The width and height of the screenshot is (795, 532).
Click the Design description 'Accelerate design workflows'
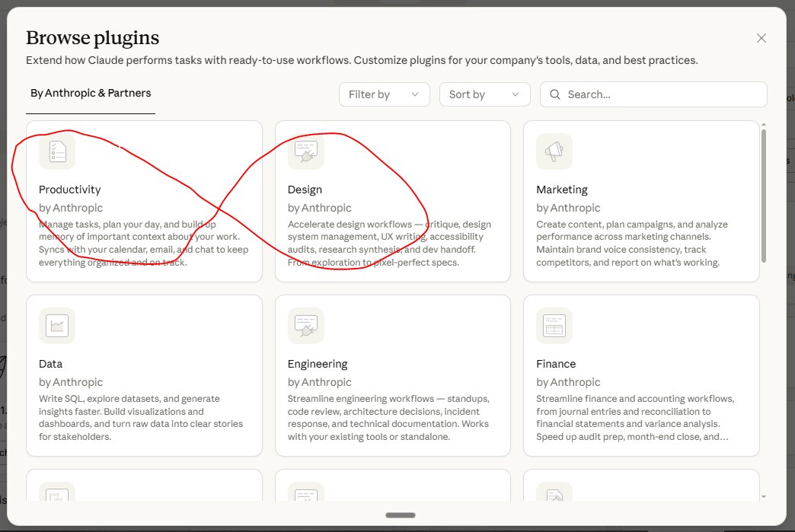pos(350,224)
